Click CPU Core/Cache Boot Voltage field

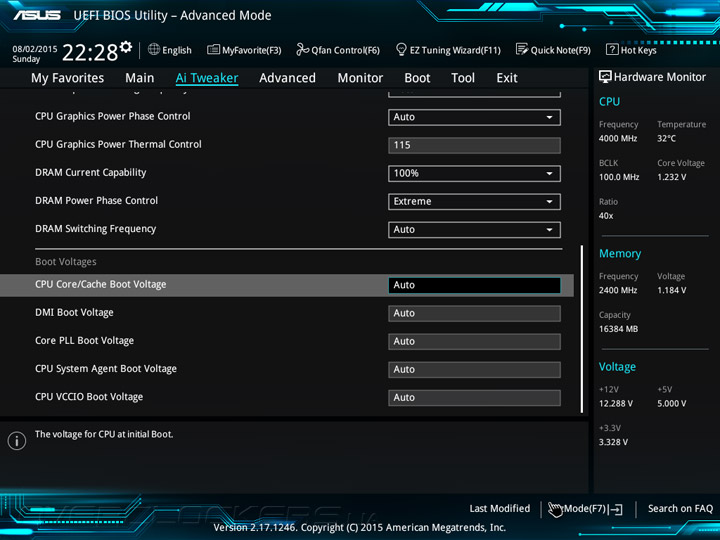click(x=474, y=285)
